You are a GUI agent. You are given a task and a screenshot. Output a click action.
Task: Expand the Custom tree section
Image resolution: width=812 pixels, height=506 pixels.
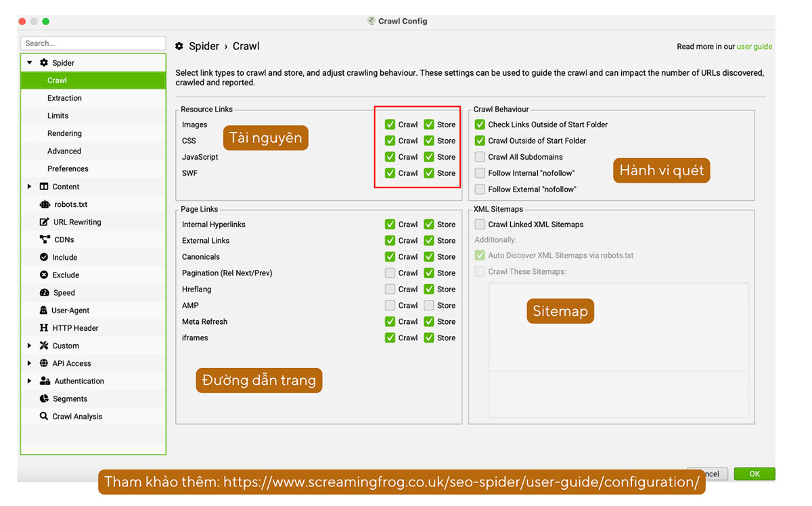pos(29,346)
